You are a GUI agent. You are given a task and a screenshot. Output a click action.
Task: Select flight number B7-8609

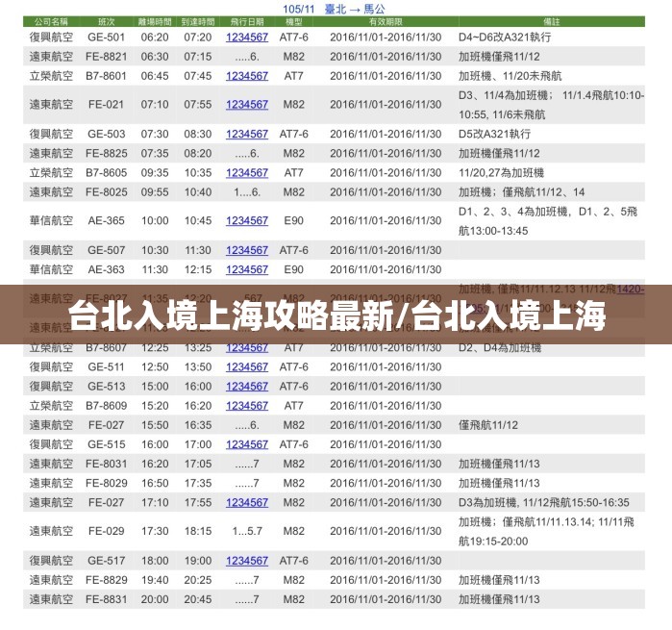[x=107, y=406]
